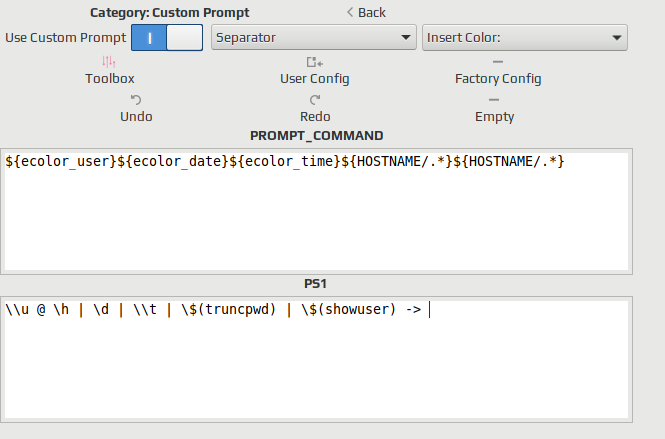Screen dimensions: 665x439
Task: Focus the PROMPT_COMMAND text area
Action: point(316,211)
